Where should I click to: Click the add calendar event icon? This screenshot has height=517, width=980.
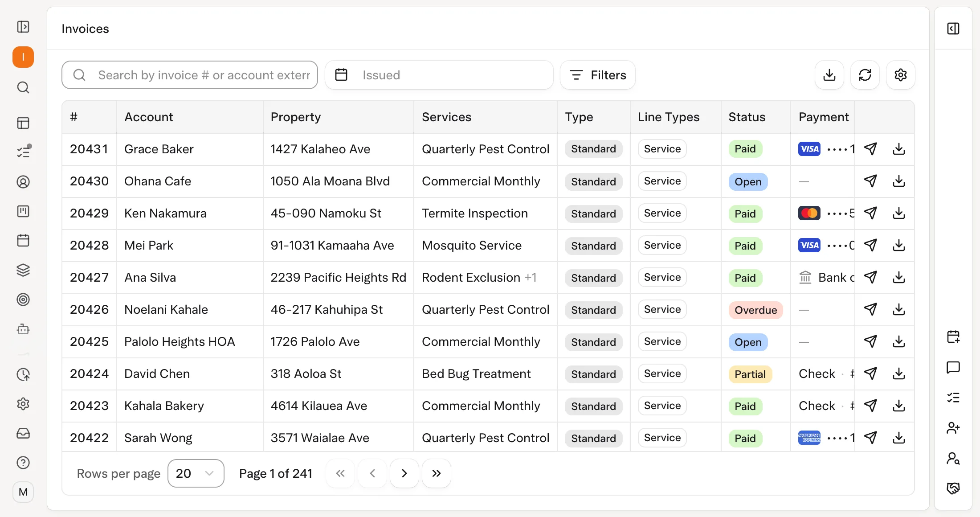coord(953,337)
